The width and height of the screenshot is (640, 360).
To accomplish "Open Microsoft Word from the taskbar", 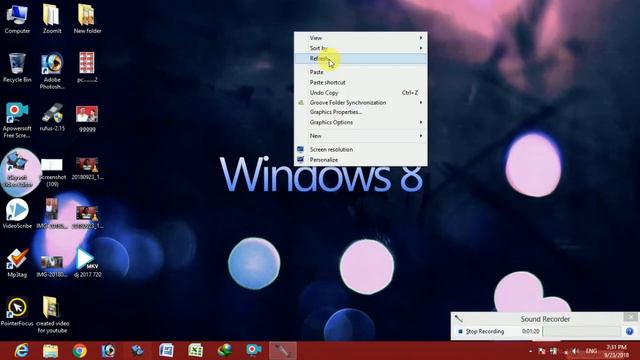I will pyautogui.click(x=167, y=351).
